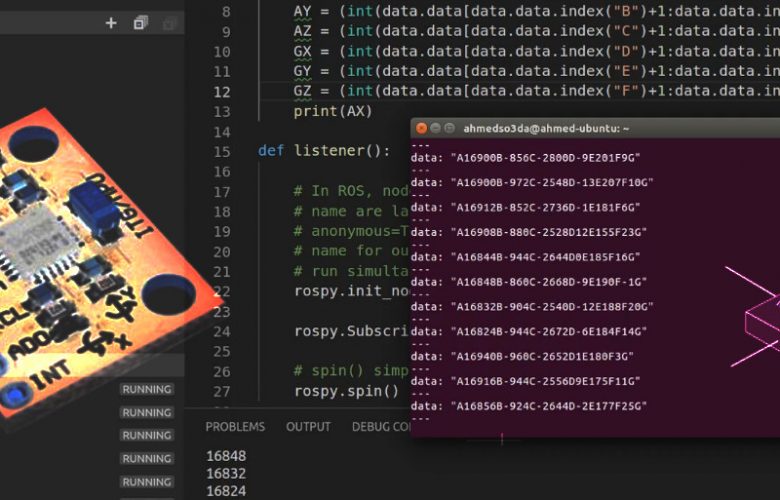The image size is (780, 500).
Task: Click terminal line A16900B-972C-2548D-13E207F10G
Action: pos(532,183)
